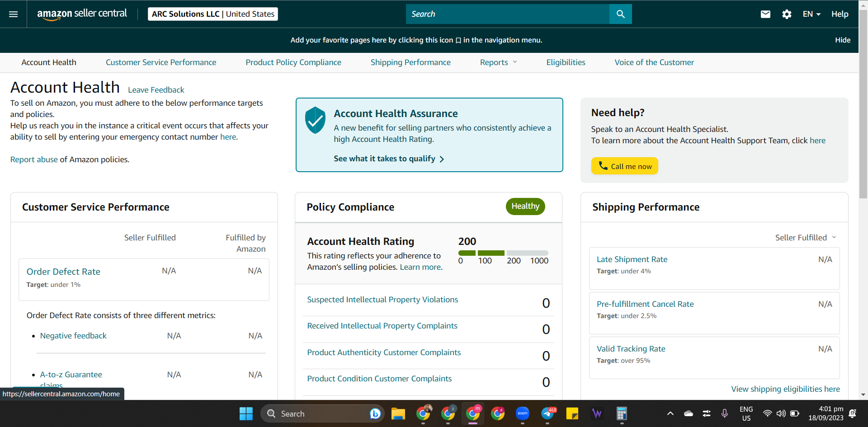
Task: Click the Windows Start button
Action: 246,413
